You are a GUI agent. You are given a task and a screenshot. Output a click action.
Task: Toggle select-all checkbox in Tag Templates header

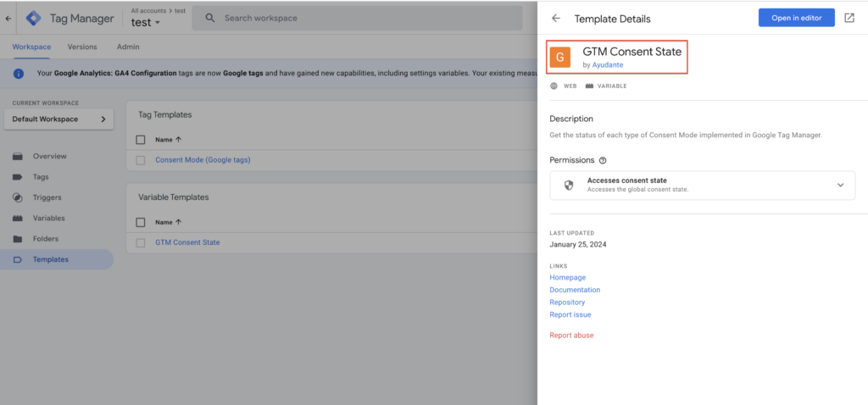coord(141,139)
